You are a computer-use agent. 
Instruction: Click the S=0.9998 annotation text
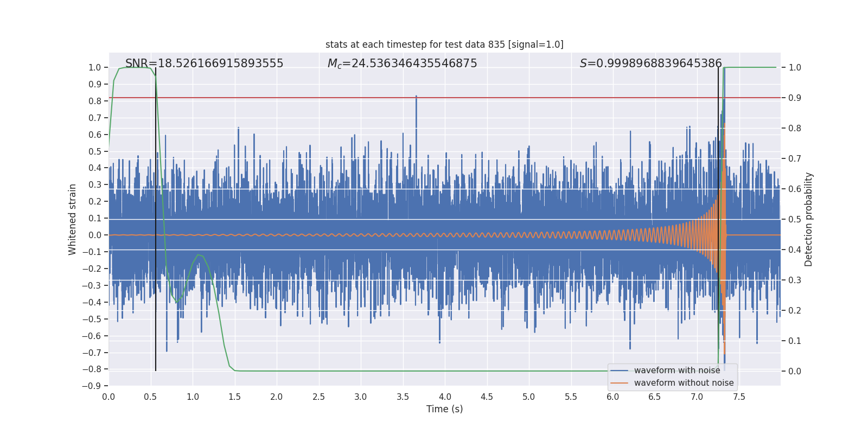click(650, 63)
